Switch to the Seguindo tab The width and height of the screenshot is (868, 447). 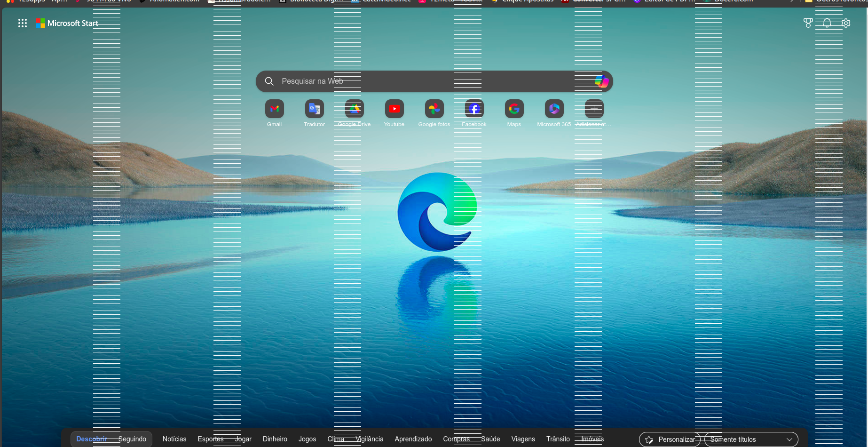(132, 439)
